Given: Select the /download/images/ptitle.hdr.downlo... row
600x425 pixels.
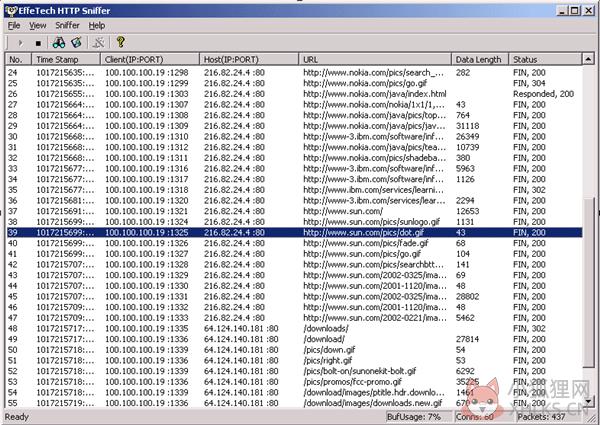Looking at the screenshot, I should tap(295, 393).
